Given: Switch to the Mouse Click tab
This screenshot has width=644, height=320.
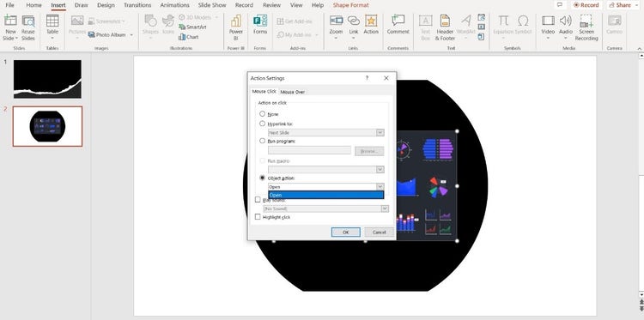Looking at the screenshot, I should tap(264, 92).
